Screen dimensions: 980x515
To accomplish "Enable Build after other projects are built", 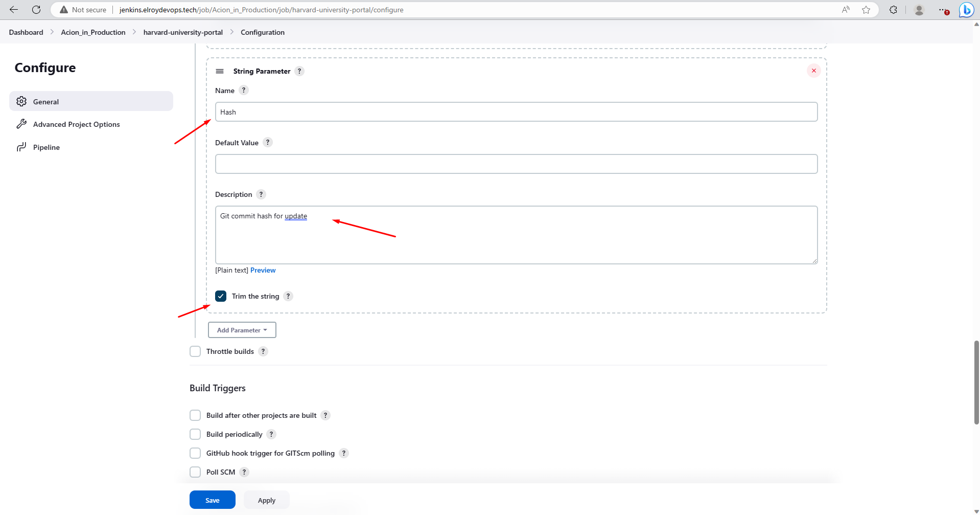I will (195, 415).
